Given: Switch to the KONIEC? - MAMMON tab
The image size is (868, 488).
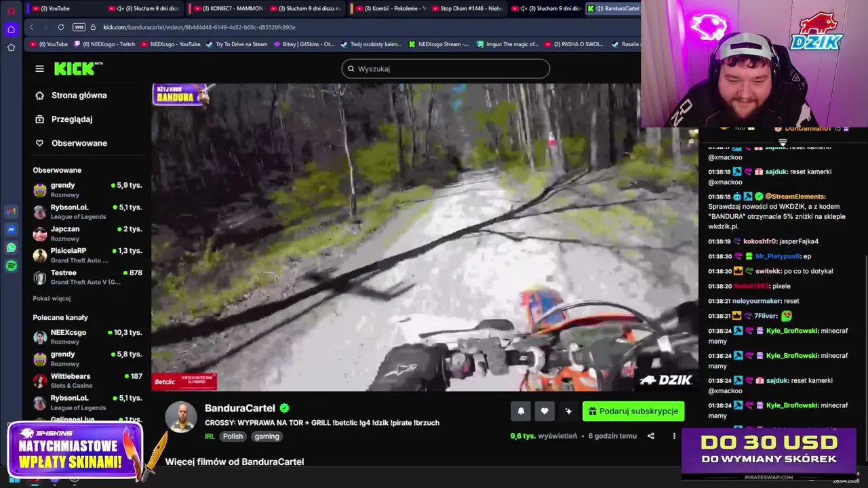Looking at the screenshot, I should (x=227, y=8).
